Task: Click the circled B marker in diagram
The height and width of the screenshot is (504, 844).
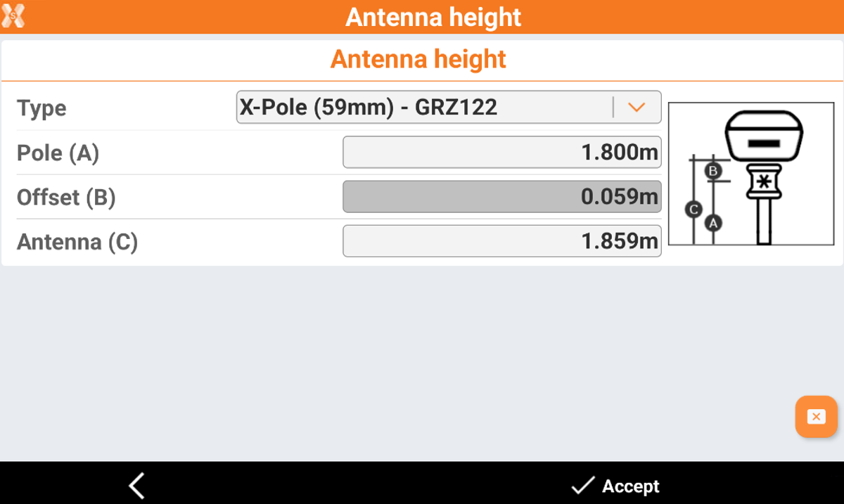Action: point(712,170)
